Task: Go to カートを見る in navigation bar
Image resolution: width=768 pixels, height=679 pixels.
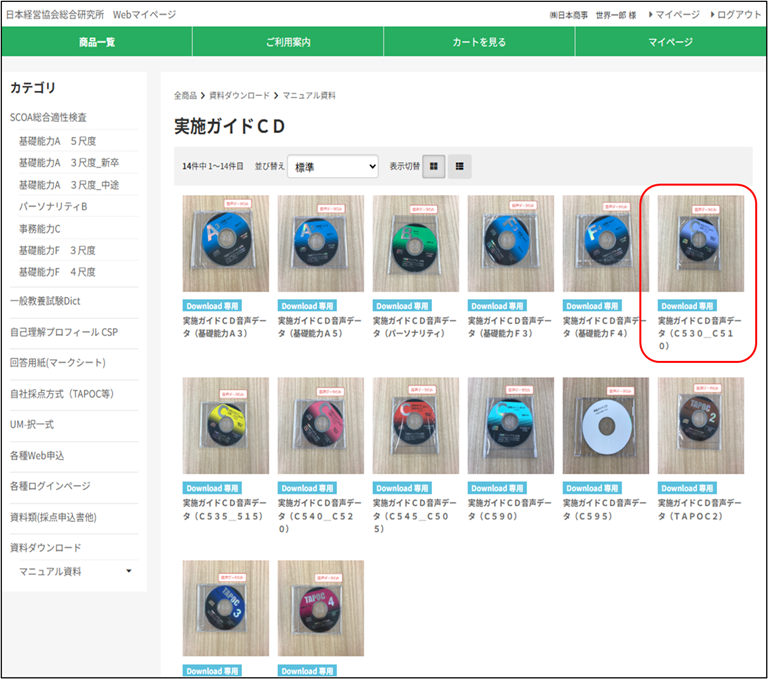Action: click(479, 42)
